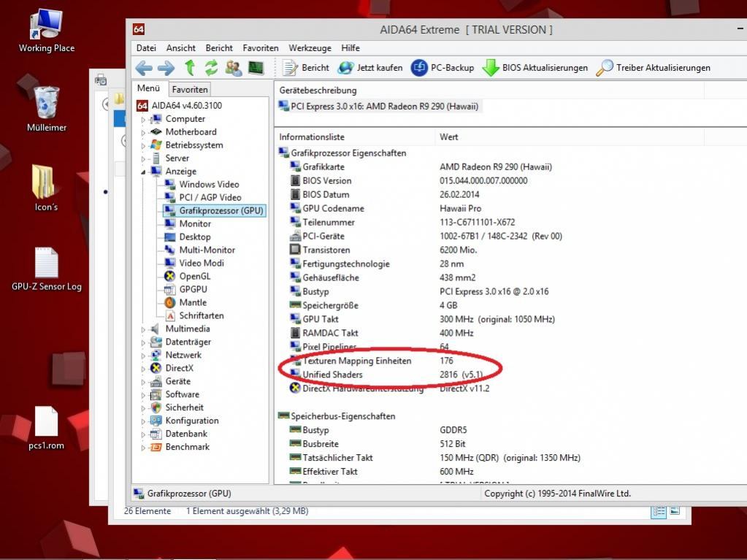Select AIDA64 v4.60.3100 root item

179,106
